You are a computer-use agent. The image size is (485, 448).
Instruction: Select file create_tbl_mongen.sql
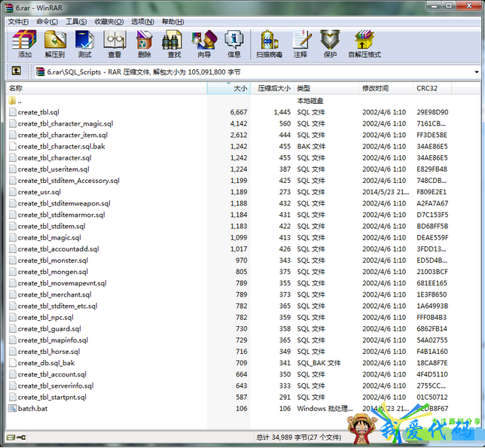pyautogui.click(x=53, y=272)
